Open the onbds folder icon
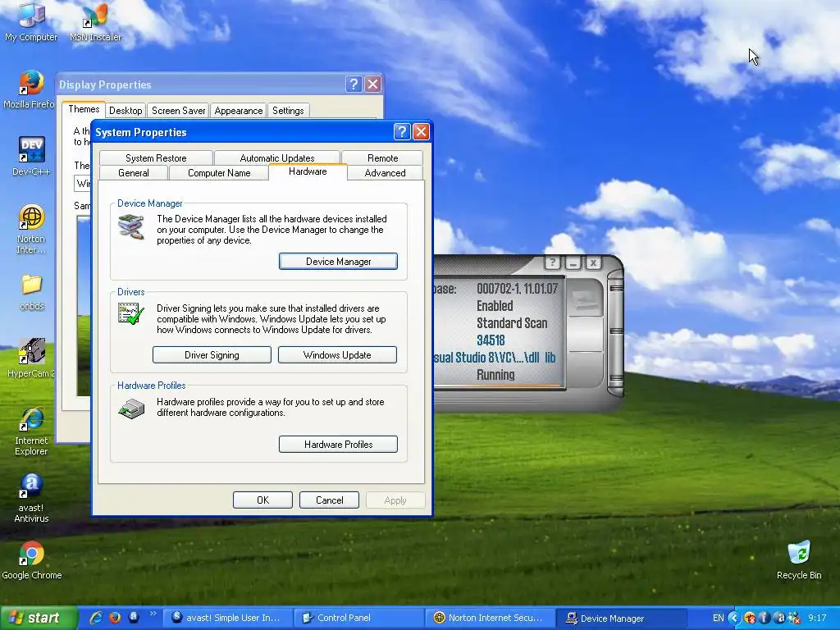This screenshot has height=630, width=840. coord(32,292)
